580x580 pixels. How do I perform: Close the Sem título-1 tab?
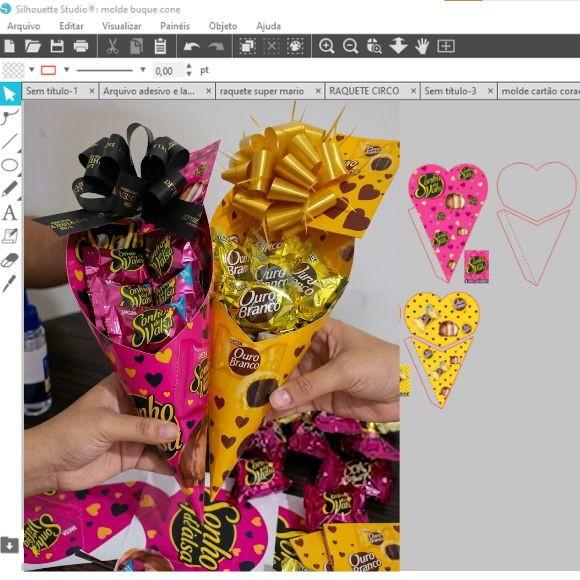click(92, 91)
